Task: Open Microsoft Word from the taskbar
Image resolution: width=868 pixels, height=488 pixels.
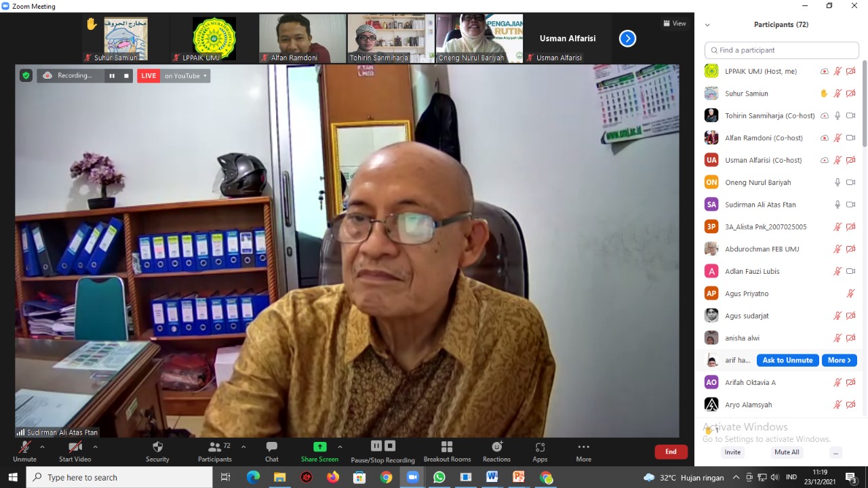Action: pos(492,477)
